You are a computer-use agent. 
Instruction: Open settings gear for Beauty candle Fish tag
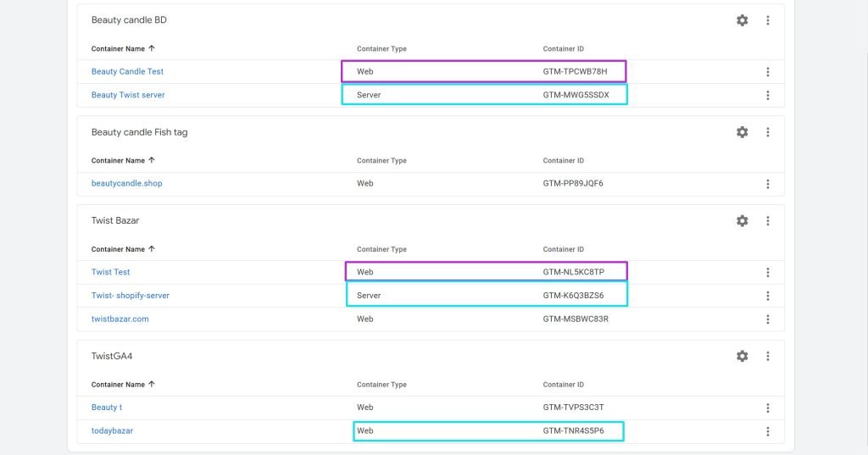tap(742, 132)
